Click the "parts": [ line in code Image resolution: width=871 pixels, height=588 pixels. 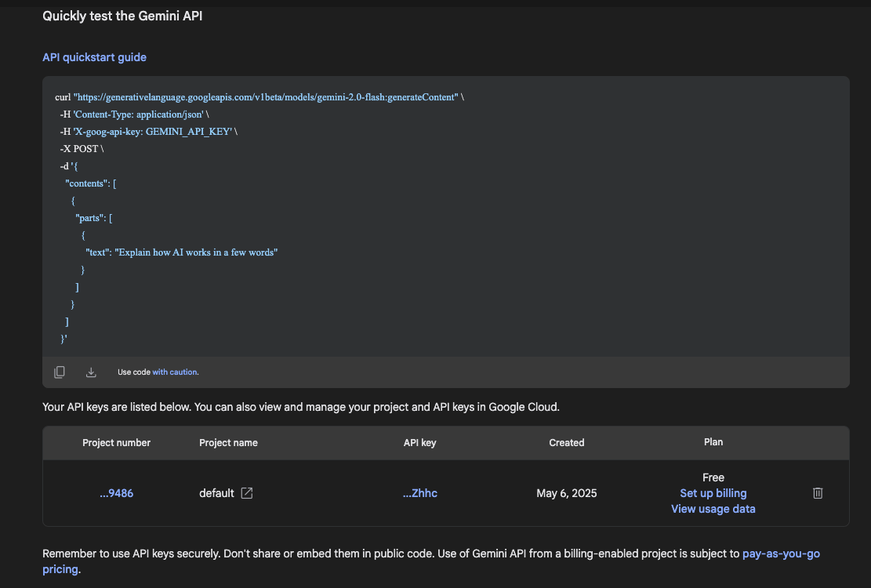(94, 218)
